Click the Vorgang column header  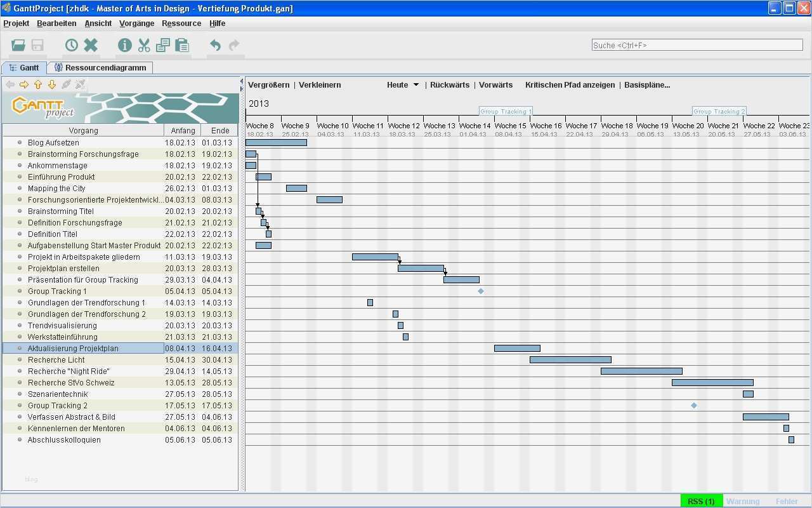click(x=83, y=131)
